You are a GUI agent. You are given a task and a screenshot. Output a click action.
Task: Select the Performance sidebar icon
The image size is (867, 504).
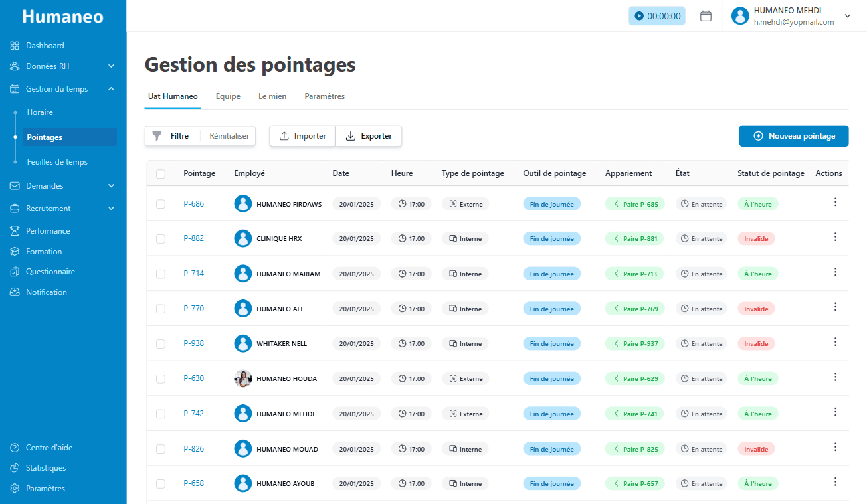click(x=14, y=230)
